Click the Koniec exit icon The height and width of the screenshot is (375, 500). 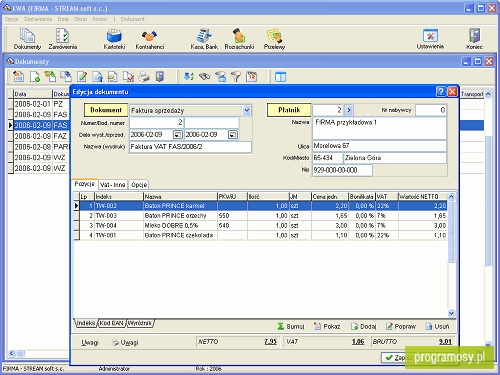(474, 39)
